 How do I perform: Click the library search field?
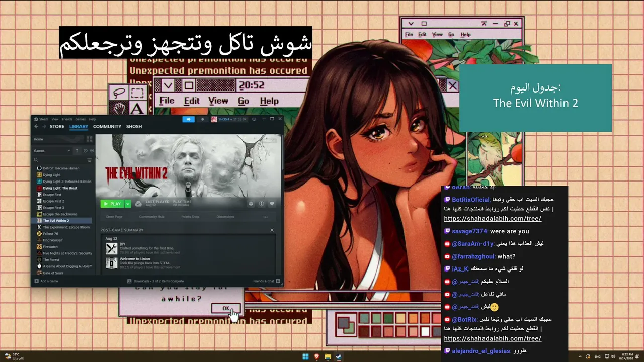(x=60, y=160)
